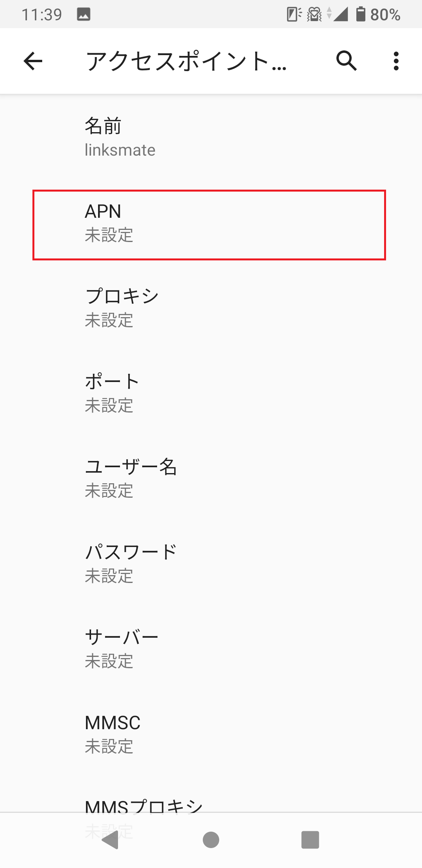
Task: Edit the 名前 field showing linksmate
Action: pos(211,138)
